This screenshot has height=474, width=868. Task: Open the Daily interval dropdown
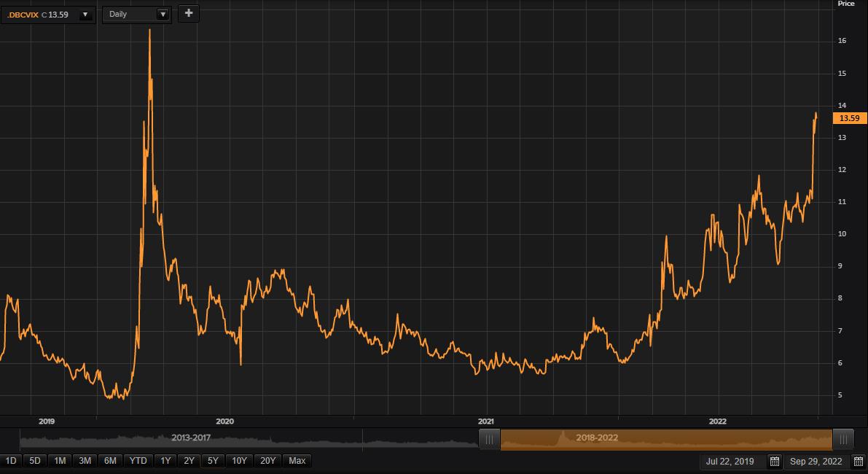[x=162, y=15]
